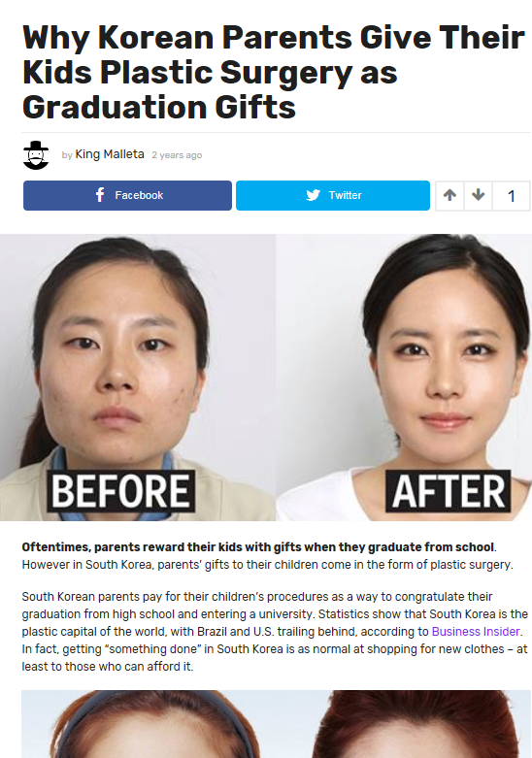
Task: Click the Twitter bird icon
Action: pos(313,195)
